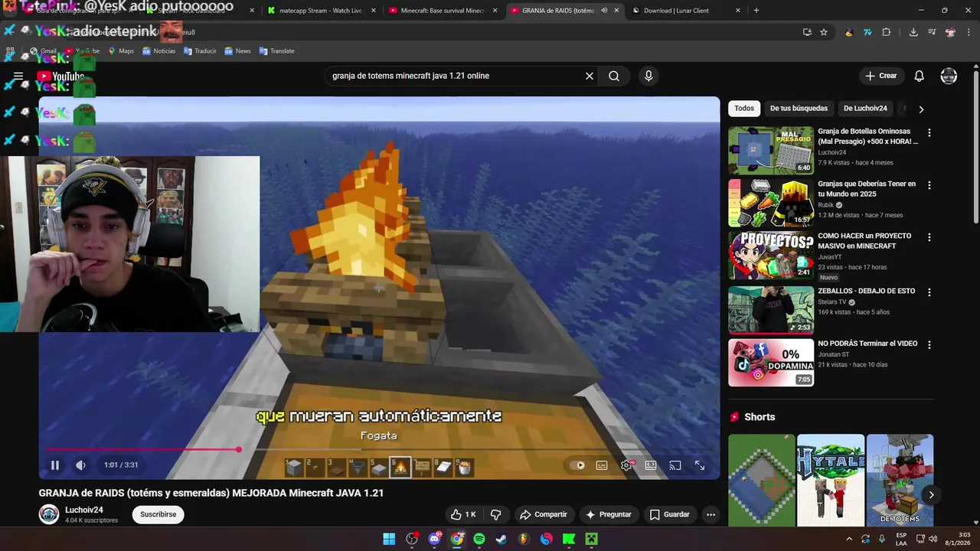Open Steam from taskbar
The height and width of the screenshot is (551, 980).
pyautogui.click(x=501, y=539)
